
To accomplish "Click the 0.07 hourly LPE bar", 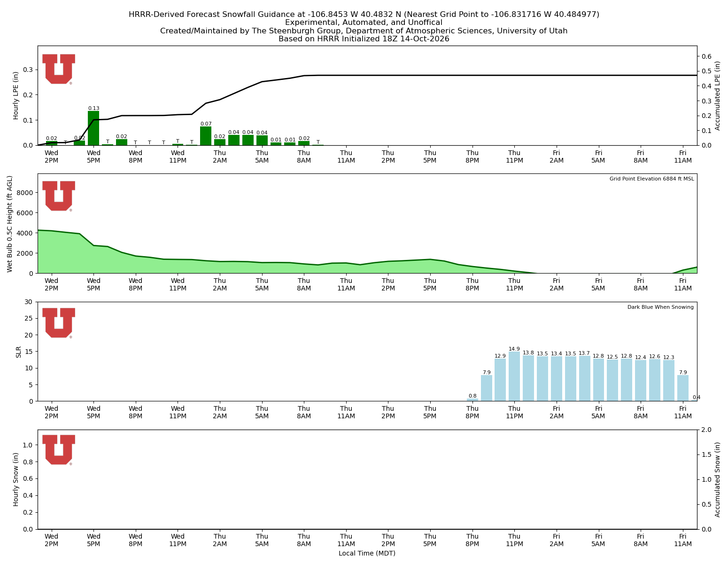I will tap(206, 136).
